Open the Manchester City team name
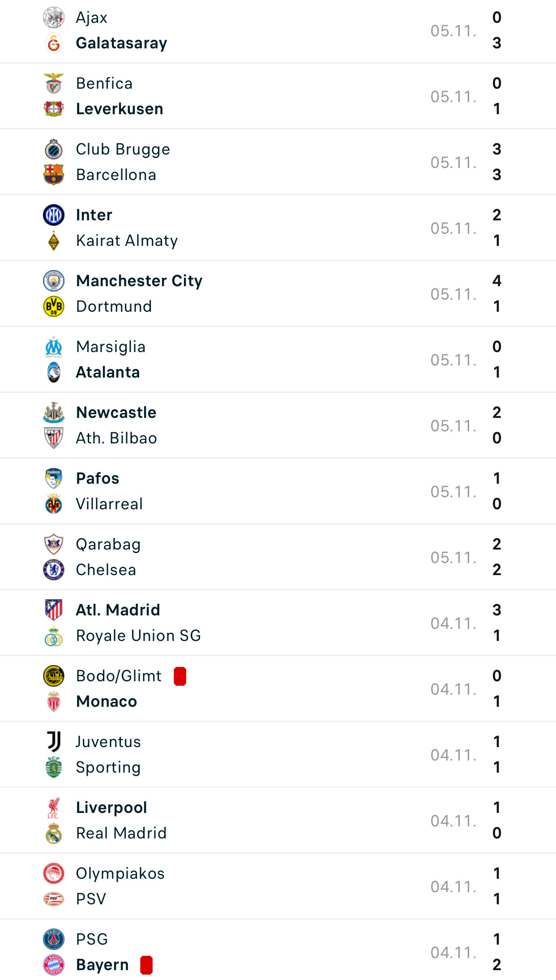 coord(139,281)
